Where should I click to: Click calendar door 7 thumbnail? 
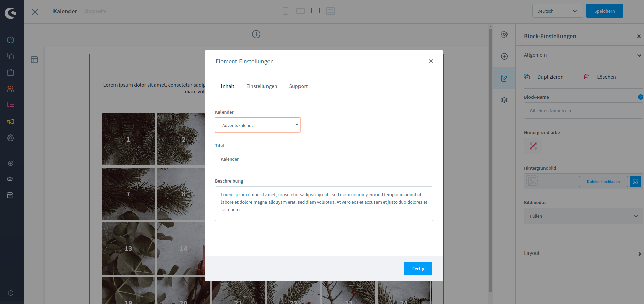128,194
